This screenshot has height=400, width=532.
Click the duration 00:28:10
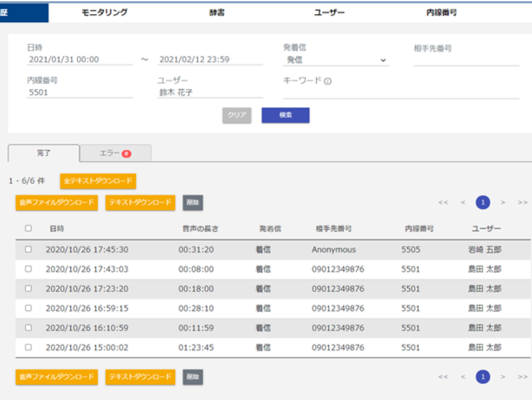(x=196, y=308)
